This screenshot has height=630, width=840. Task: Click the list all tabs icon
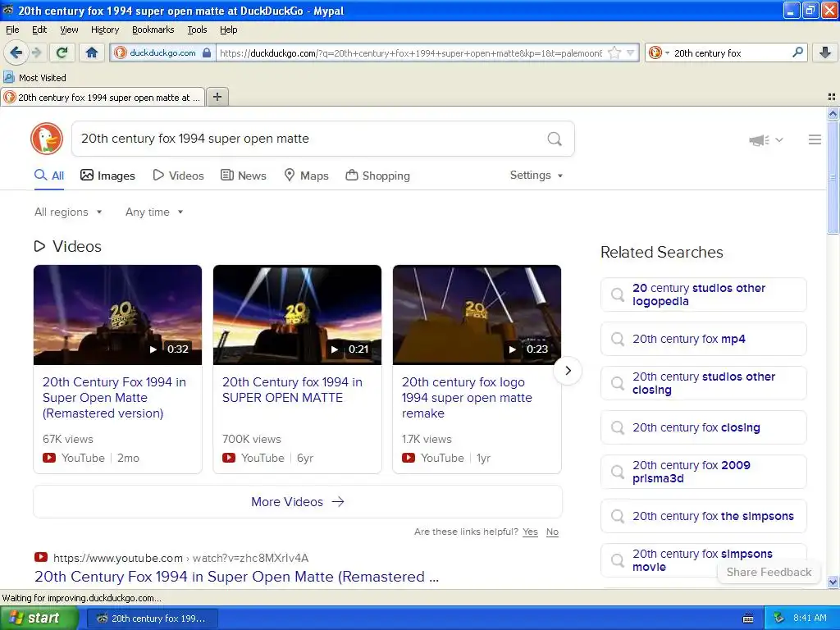coord(832,97)
